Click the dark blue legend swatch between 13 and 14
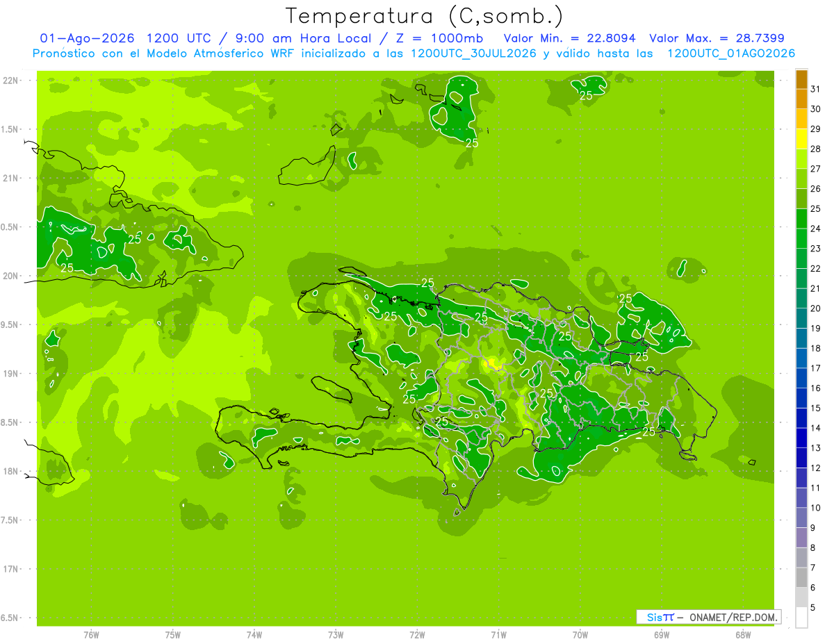This screenshot has height=644, width=834. 801,438
